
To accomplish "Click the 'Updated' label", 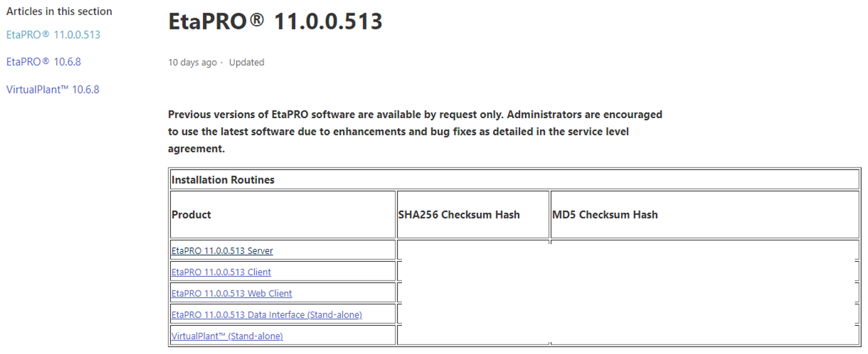I will [x=246, y=62].
